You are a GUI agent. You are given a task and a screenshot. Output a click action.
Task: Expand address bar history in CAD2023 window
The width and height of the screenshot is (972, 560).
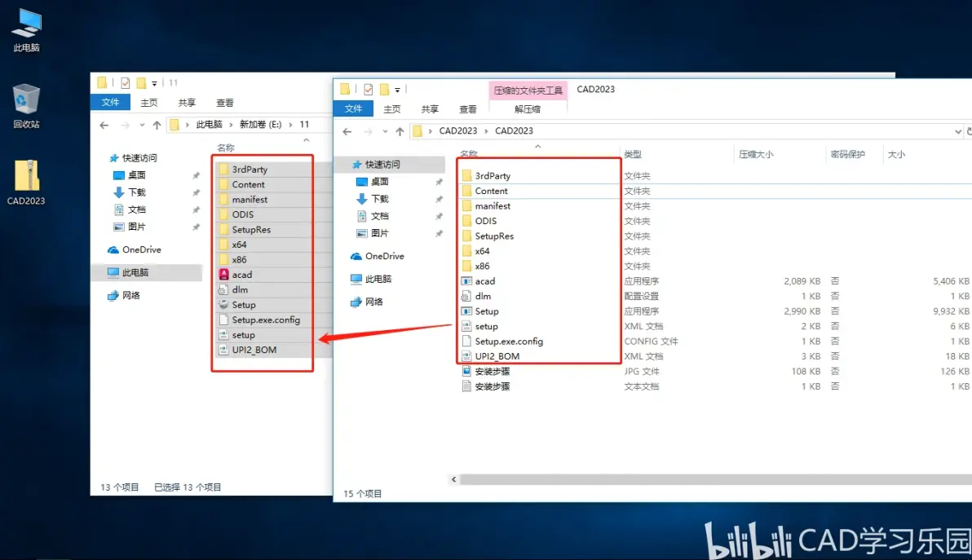point(958,131)
